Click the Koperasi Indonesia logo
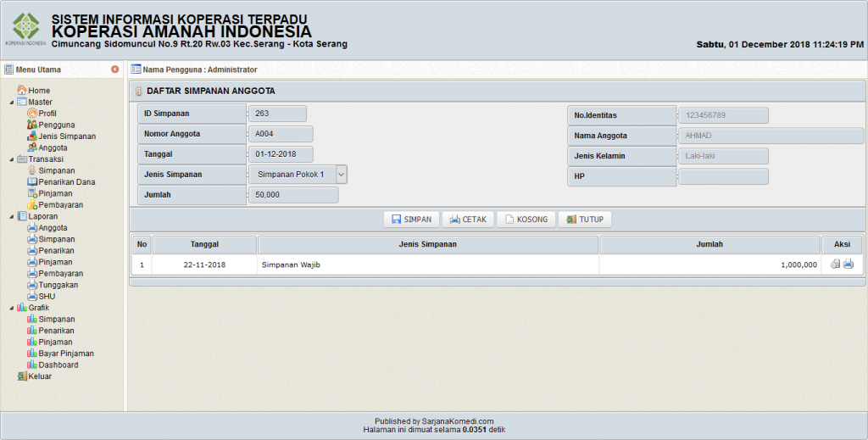 coord(26,29)
